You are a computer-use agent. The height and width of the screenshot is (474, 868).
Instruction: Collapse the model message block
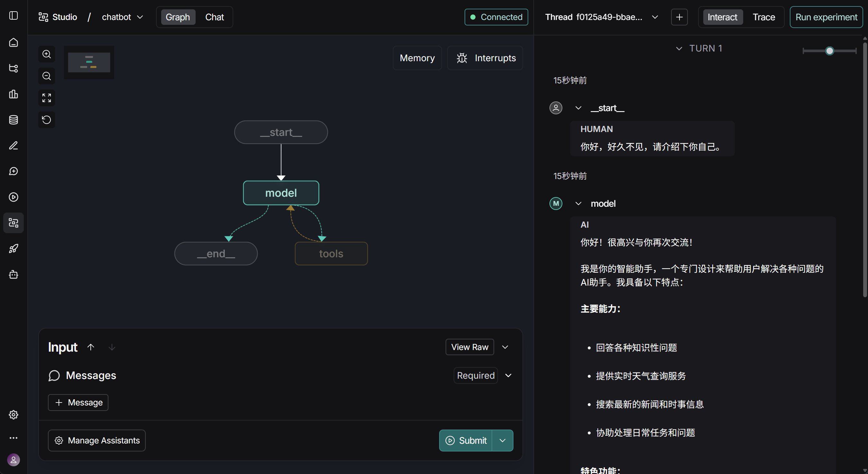point(578,204)
